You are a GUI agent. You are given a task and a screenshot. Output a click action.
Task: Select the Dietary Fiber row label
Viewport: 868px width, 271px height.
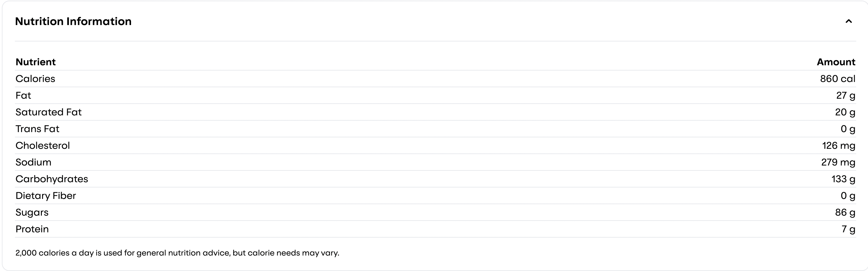46,196
